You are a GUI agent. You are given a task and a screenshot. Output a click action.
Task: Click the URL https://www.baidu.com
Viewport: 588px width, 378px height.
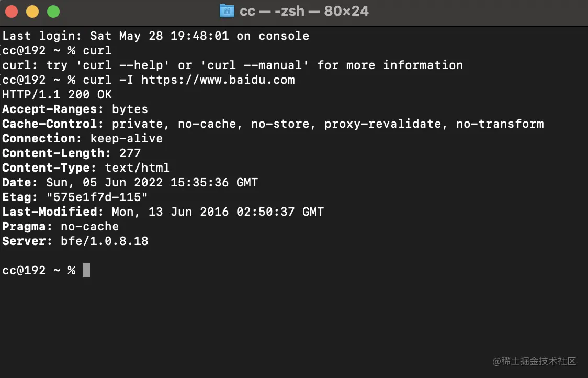click(220, 80)
